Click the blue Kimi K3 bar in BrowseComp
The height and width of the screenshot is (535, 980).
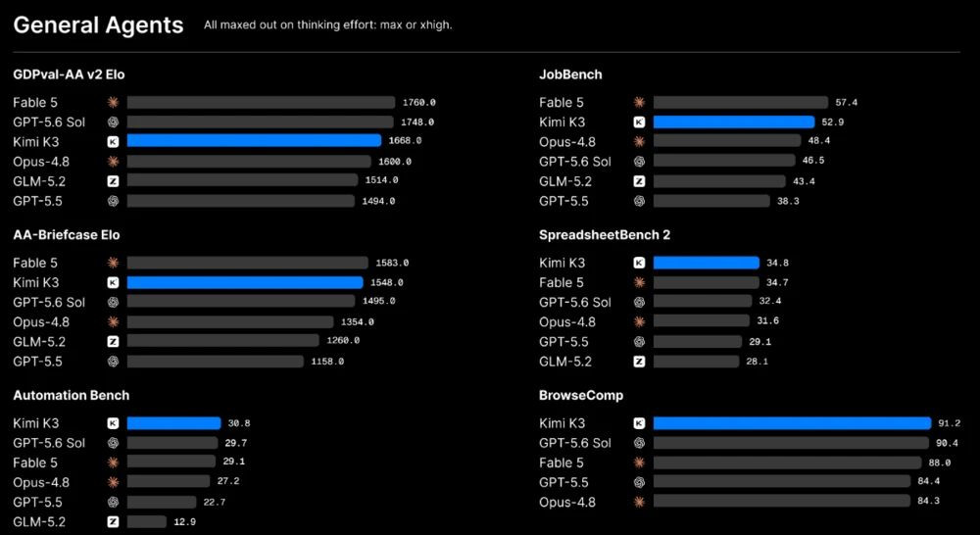(793, 423)
